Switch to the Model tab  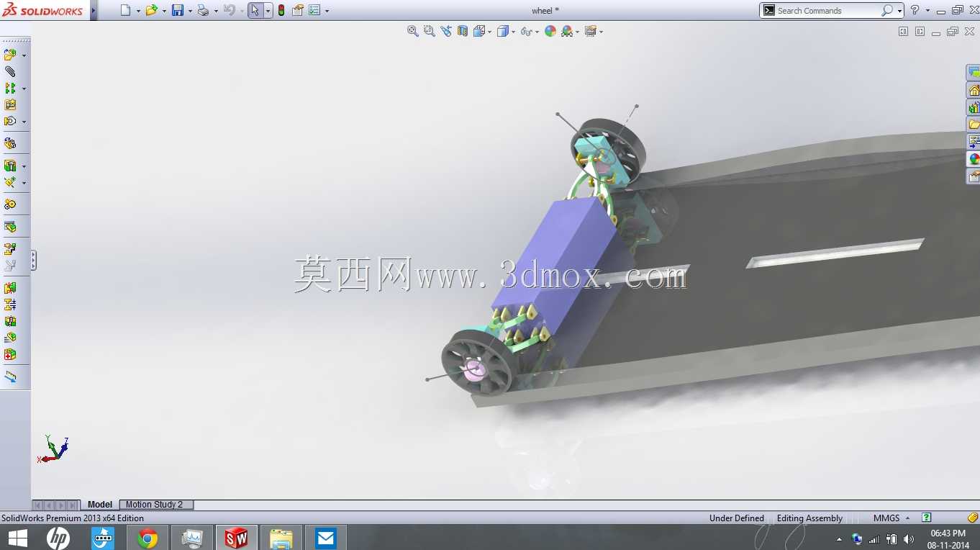click(x=100, y=505)
